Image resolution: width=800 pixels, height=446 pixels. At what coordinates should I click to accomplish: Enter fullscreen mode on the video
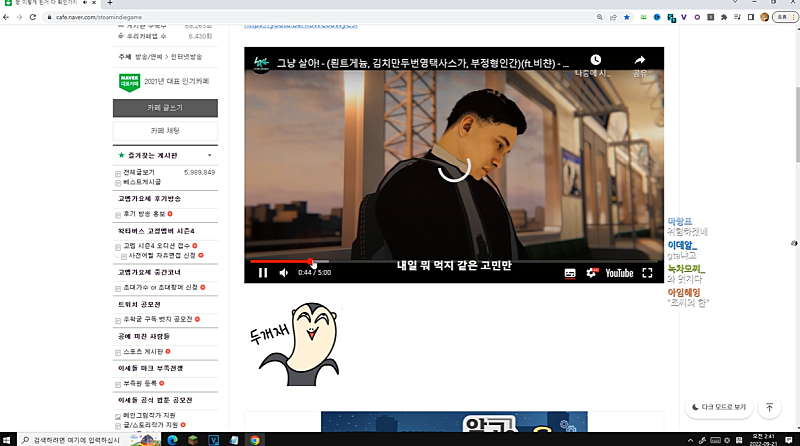point(647,273)
